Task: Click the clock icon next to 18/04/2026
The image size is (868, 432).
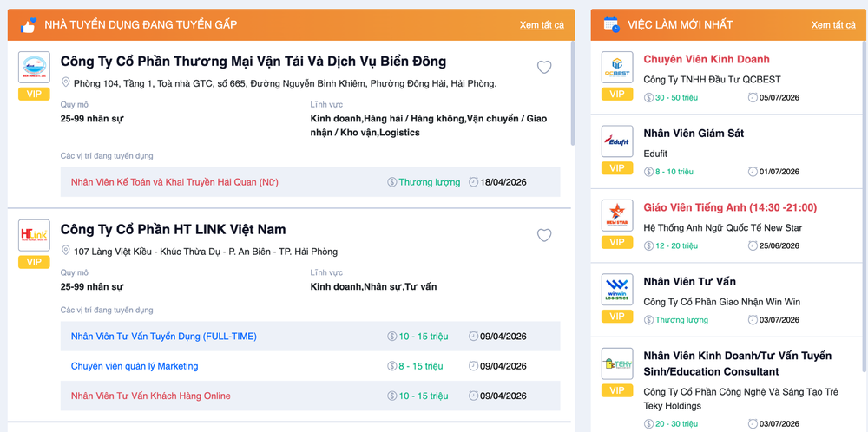Action: [x=473, y=182]
